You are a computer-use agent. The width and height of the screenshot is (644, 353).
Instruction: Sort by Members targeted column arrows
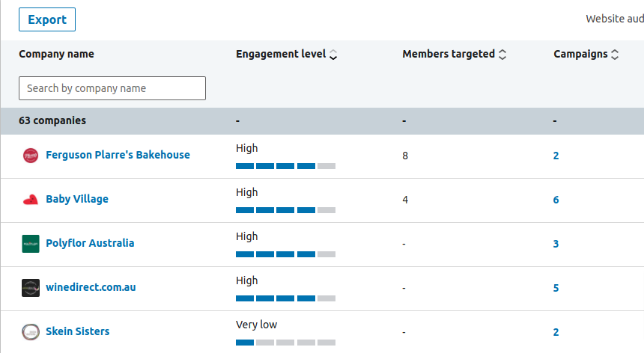click(x=502, y=55)
